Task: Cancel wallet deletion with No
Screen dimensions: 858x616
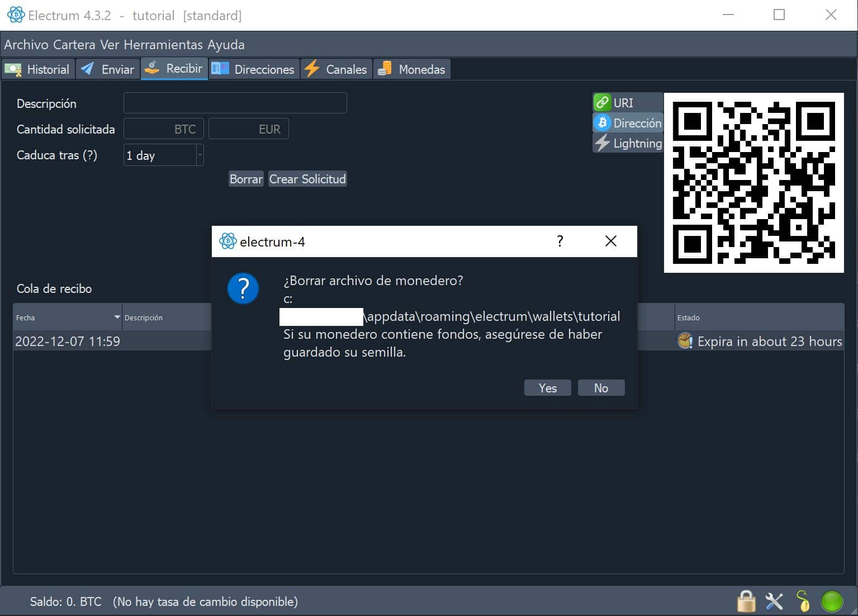Action: click(601, 388)
